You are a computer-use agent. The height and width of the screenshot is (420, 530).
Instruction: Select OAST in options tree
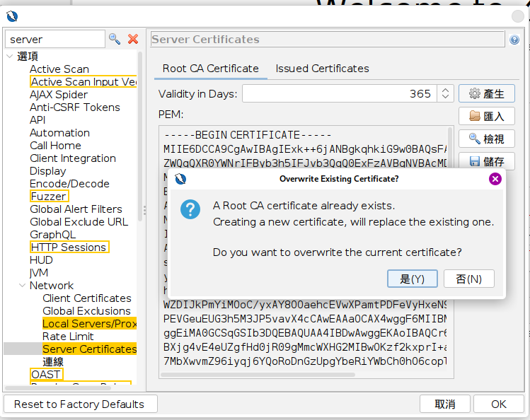click(x=46, y=375)
